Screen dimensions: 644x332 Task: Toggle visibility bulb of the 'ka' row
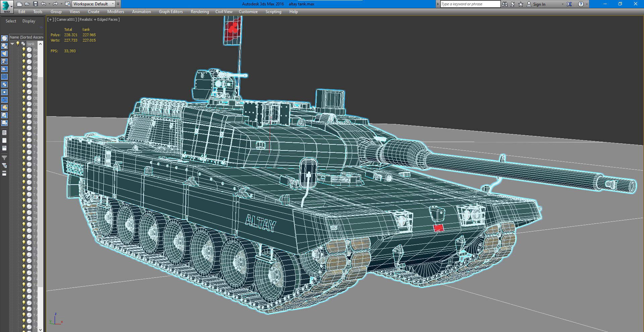click(24, 80)
